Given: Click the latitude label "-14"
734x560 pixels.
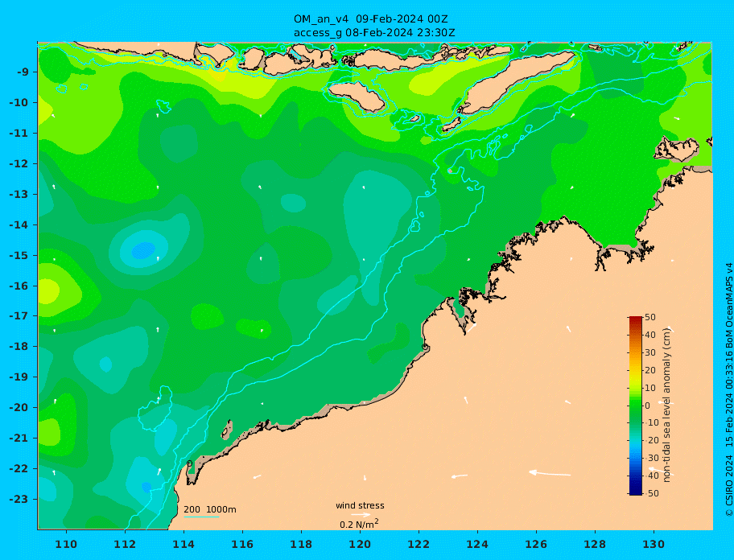Looking at the screenshot, I should pyautogui.click(x=19, y=225).
